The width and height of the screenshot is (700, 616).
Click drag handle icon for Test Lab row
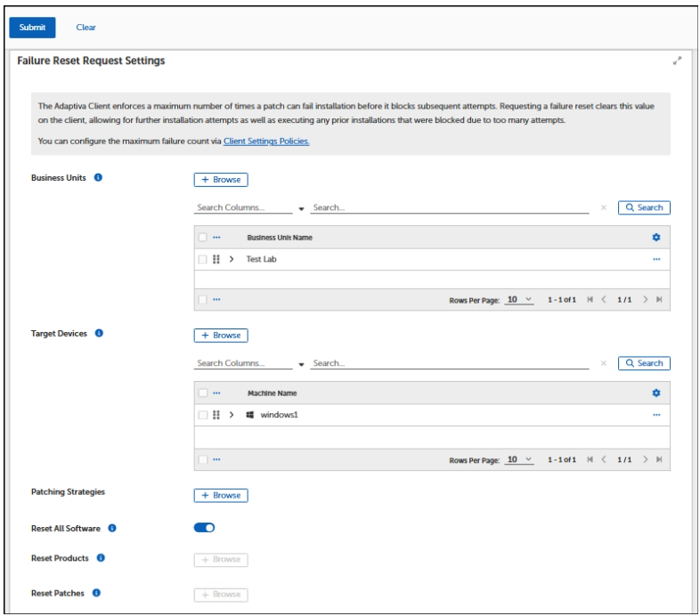tap(216, 259)
